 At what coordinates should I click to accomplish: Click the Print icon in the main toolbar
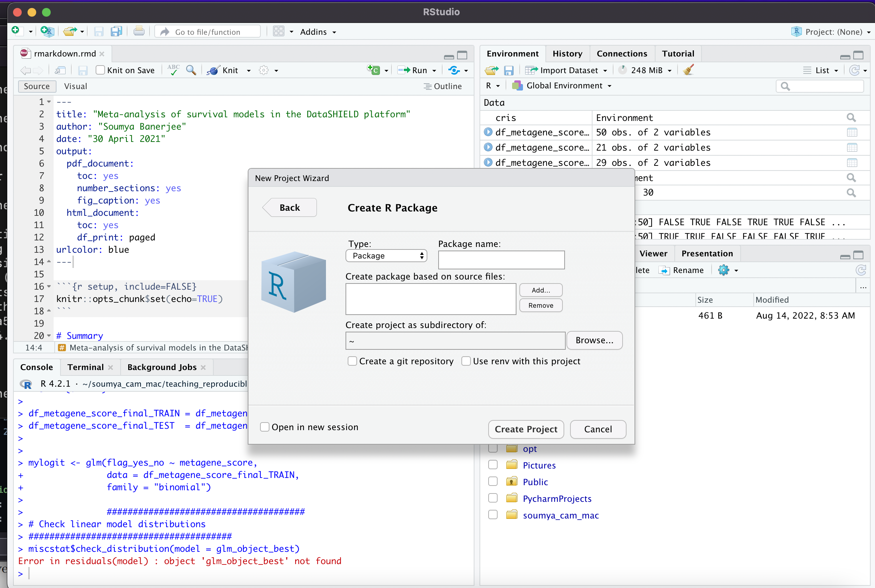pos(139,31)
